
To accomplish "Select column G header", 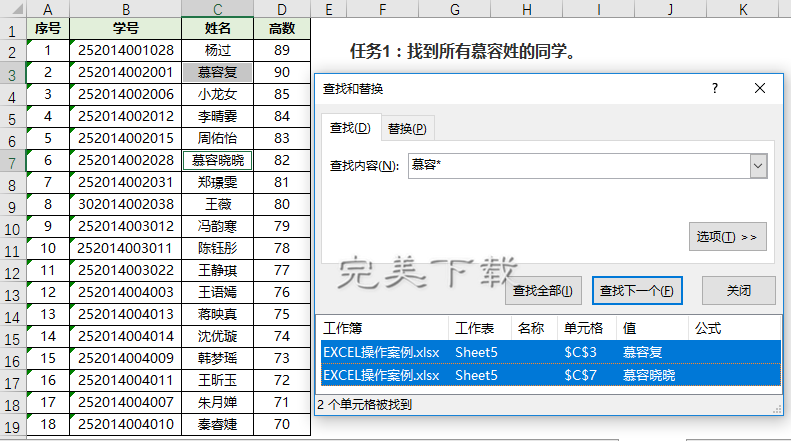I will coord(455,9).
